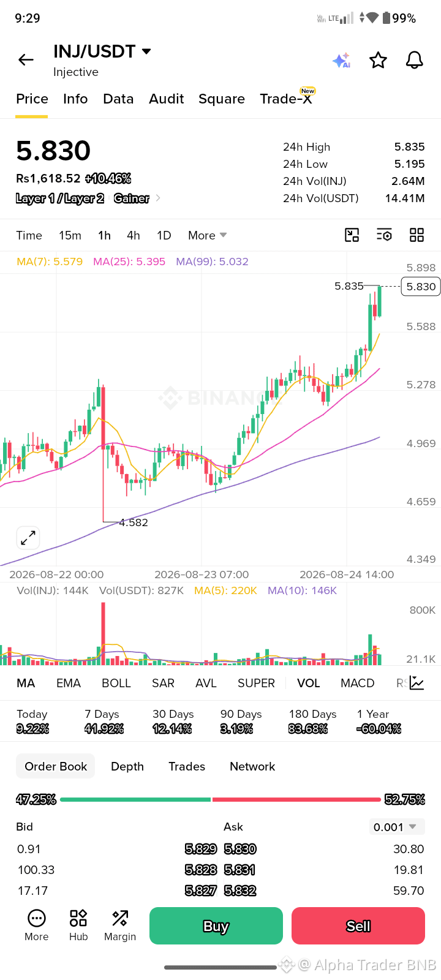Image resolution: width=441 pixels, height=980 pixels.
Task: Tap the back arrow icon
Action: pos(26,59)
